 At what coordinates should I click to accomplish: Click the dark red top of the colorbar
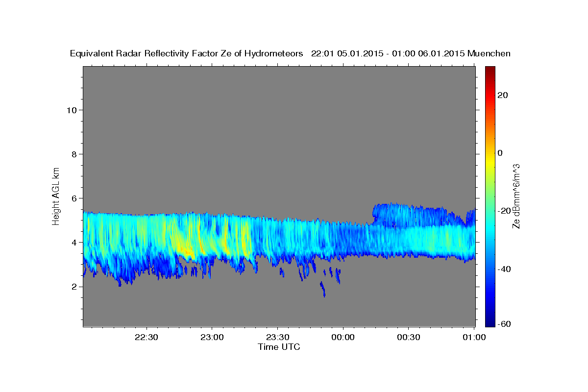click(x=490, y=70)
